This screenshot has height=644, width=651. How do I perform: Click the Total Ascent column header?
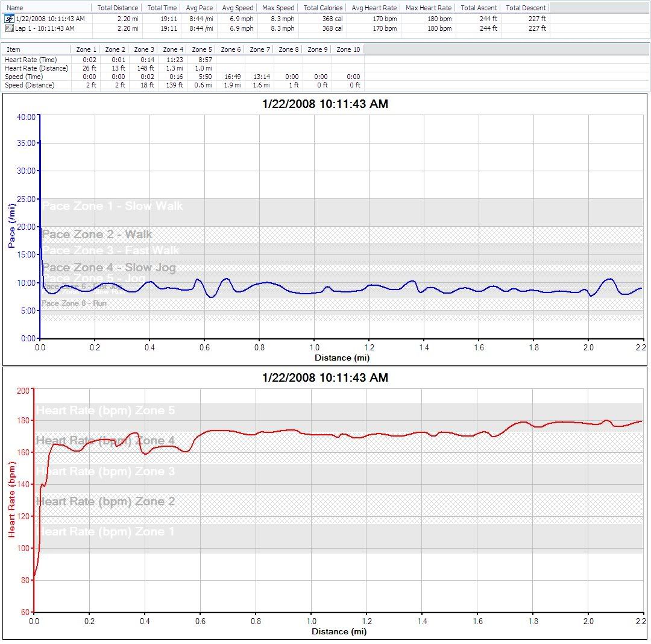coord(479,8)
